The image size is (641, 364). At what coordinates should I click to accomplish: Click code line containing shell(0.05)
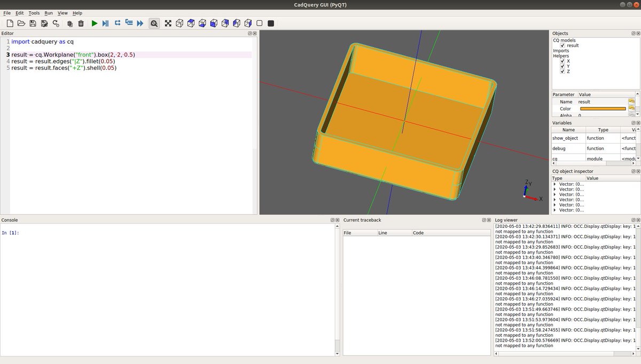64,68
